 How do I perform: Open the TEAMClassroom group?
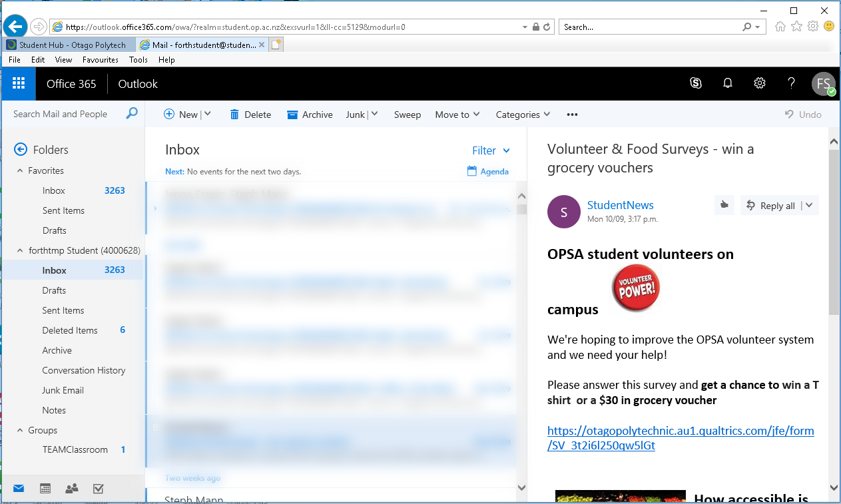pyautogui.click(x=75, y=449)
